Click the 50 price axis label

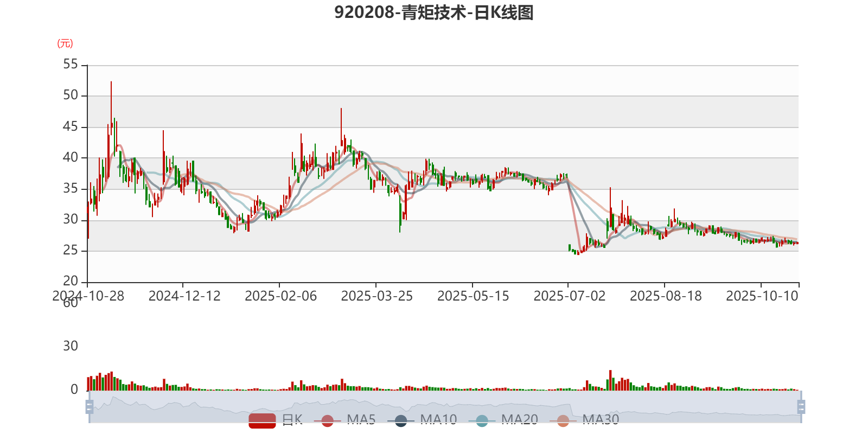[x=71, y=95]
